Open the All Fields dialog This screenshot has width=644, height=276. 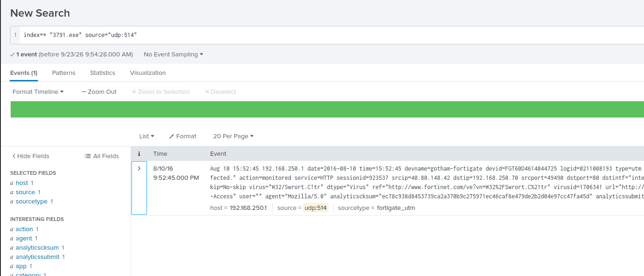pyautogui.click(x=102, y=156)
